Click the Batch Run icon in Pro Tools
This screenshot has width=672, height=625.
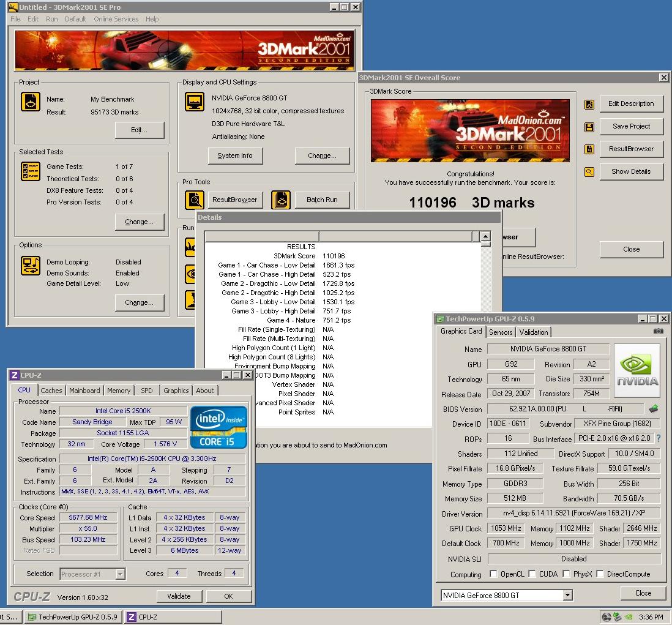(x=281, y=200)
